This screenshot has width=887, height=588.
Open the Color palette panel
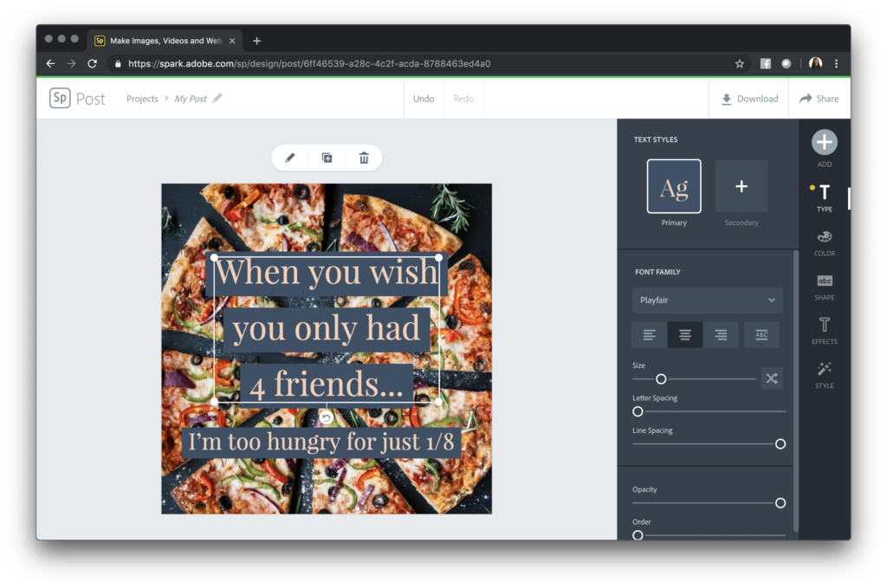click(824, 242)
